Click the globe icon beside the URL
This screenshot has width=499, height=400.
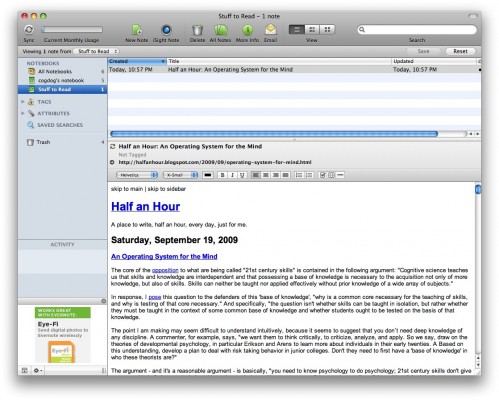click(x=112, y=162)
